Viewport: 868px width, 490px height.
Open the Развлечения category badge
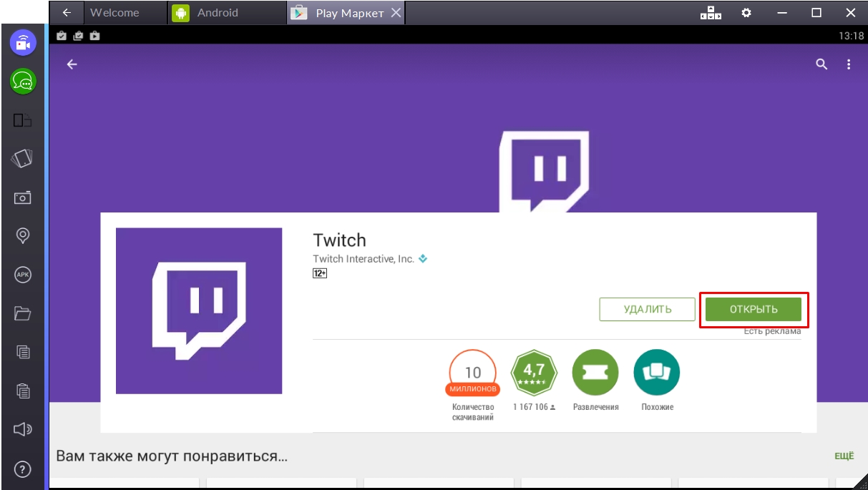pos(595,373)
